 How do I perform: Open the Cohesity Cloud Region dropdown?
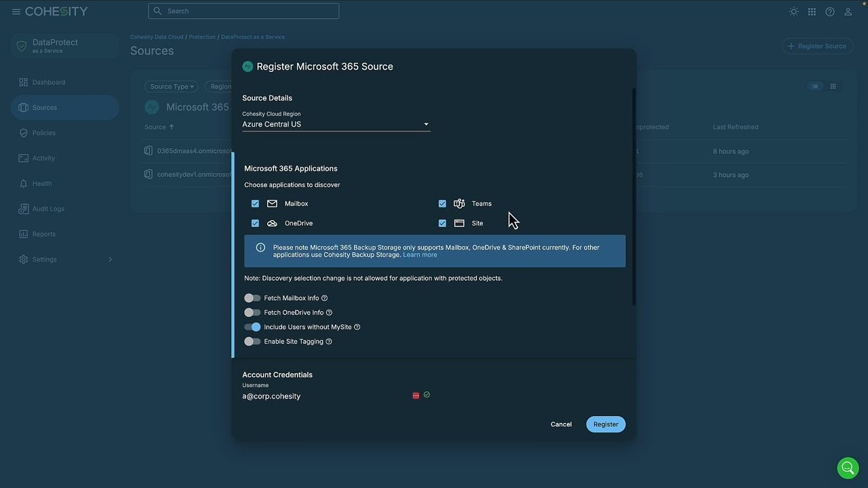click(x=336, y=124)
